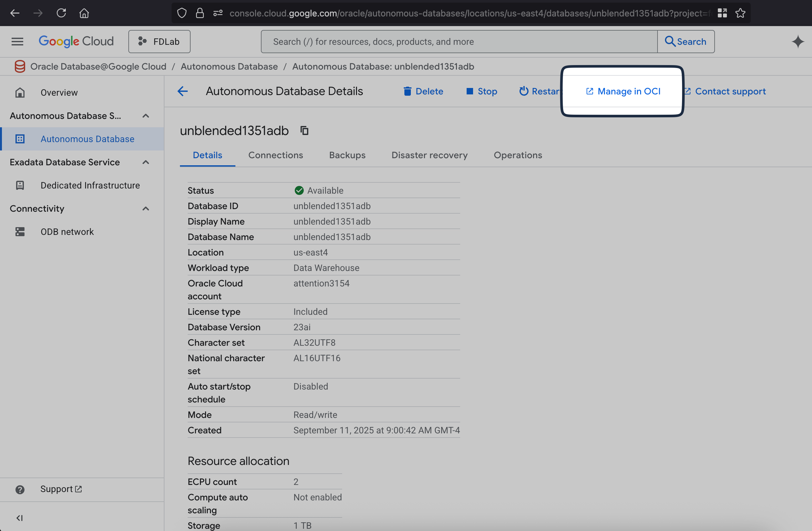Image resolution: width=812 pixels, height=531 pixels.
Task: Click the Not enabled compute auto scaling value
Action: [x=317, y=497]
